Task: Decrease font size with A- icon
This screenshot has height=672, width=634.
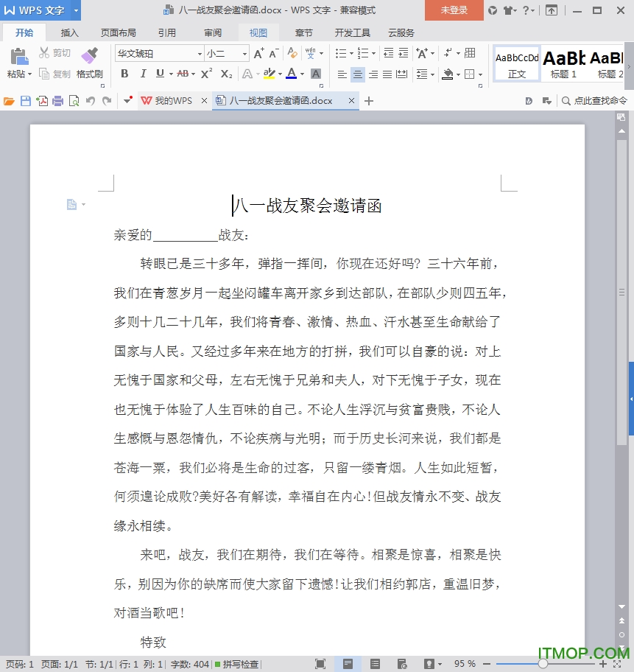Action: [274, 53]
